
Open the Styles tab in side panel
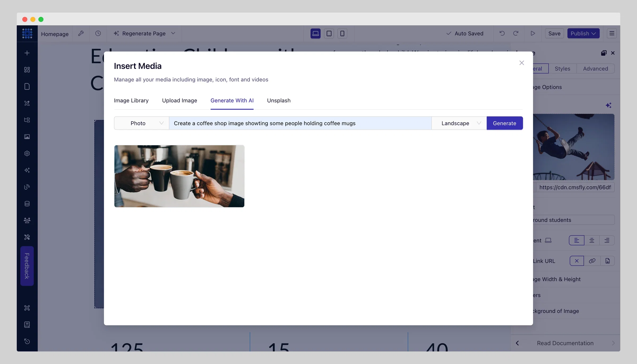[562, 69]
